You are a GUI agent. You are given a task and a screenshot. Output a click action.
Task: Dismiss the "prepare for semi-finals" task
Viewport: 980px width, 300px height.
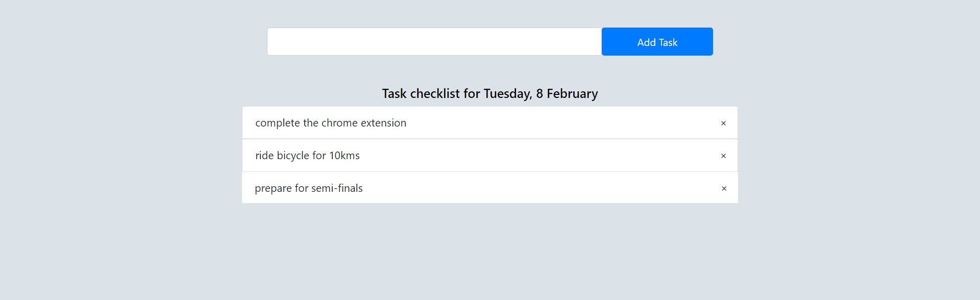(x=724, y=188)
